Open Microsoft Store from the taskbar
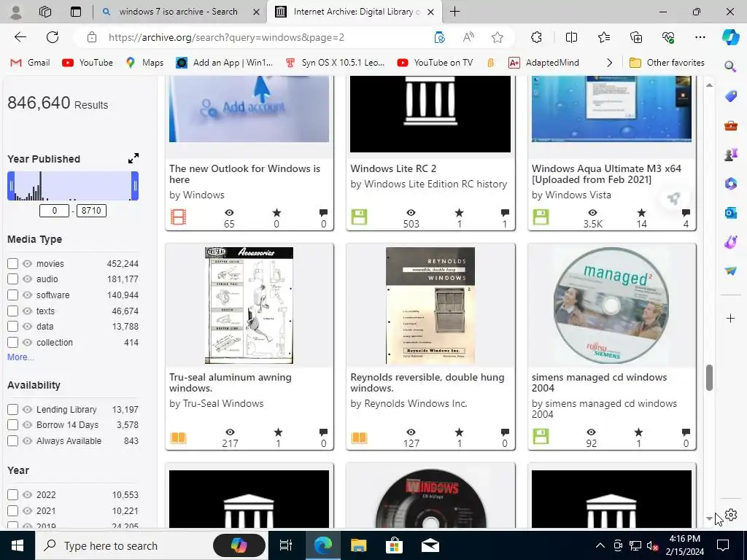Image resolution: width=747 pixels, height=560 pixels. (x=394, y=545)
